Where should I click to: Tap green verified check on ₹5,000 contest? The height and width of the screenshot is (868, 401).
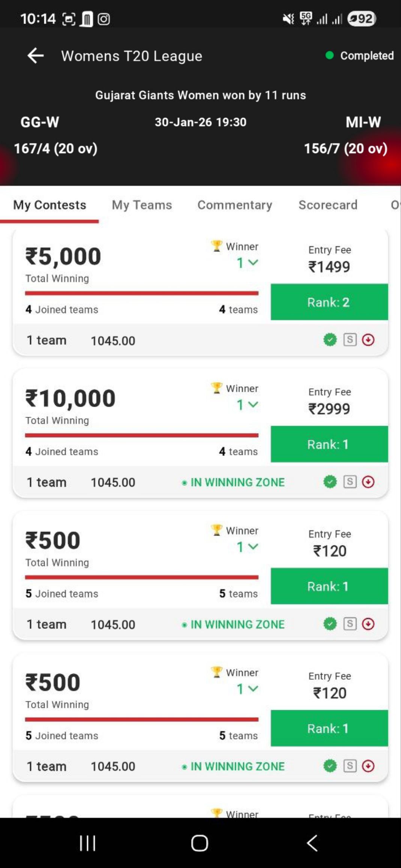tap(330, 340)
